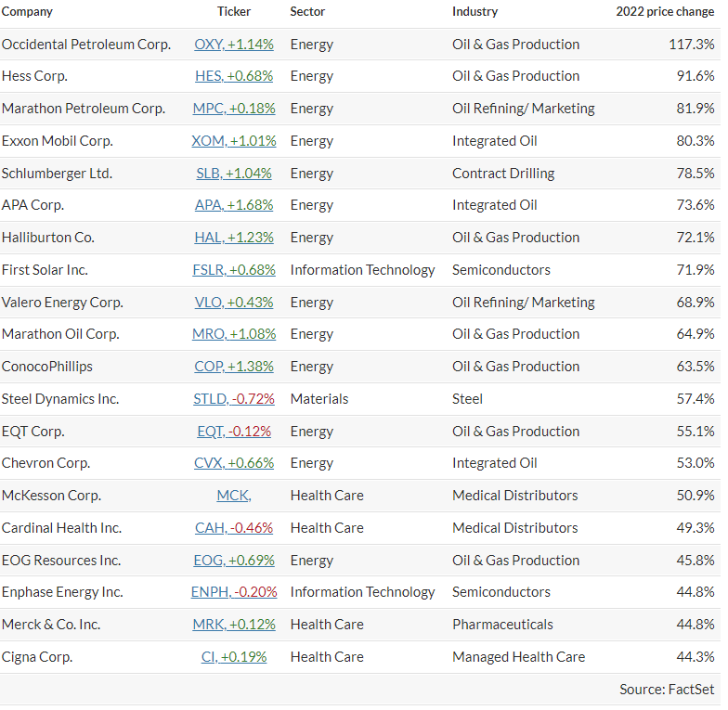Open the FSLR ticker link
This screenshot has height=710, width=728.
[x=234, y=270]
